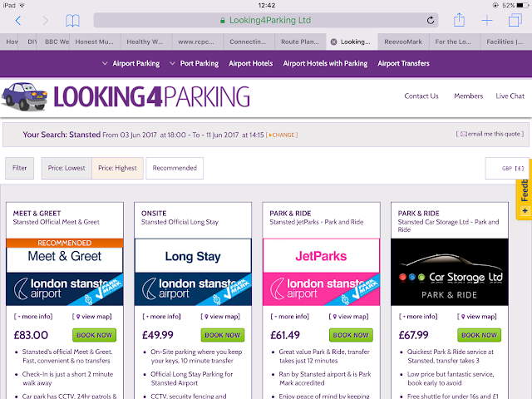
Task: Click the LOOKING4PARKING site wordmark
Action: [151, 97]
